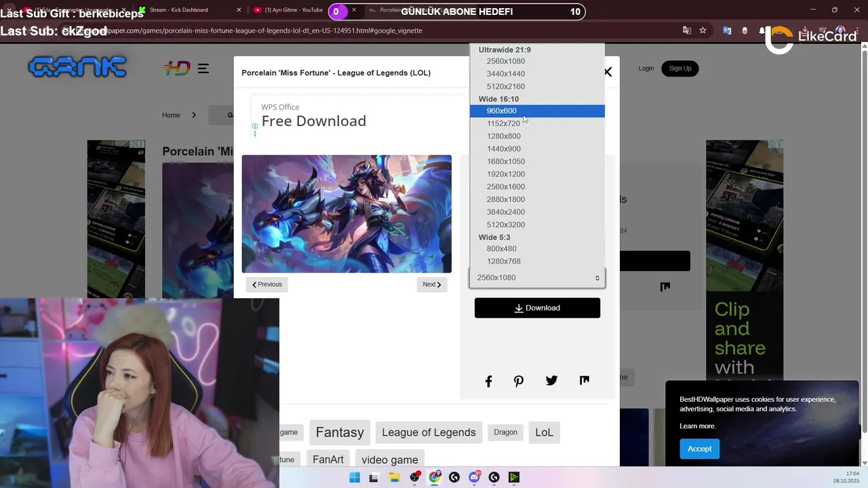The width and height of the screenshot is (868, 488).
Task: Click Chrome icon on taskbar
Action: click(x=435, y=477)
